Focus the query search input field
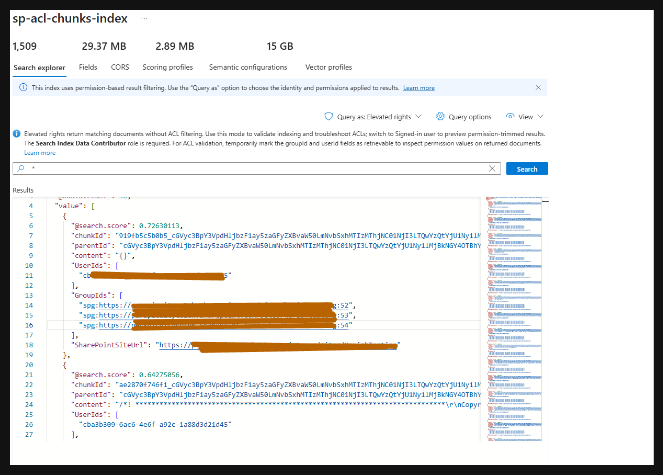663x475 pixels. click(257, 168)
